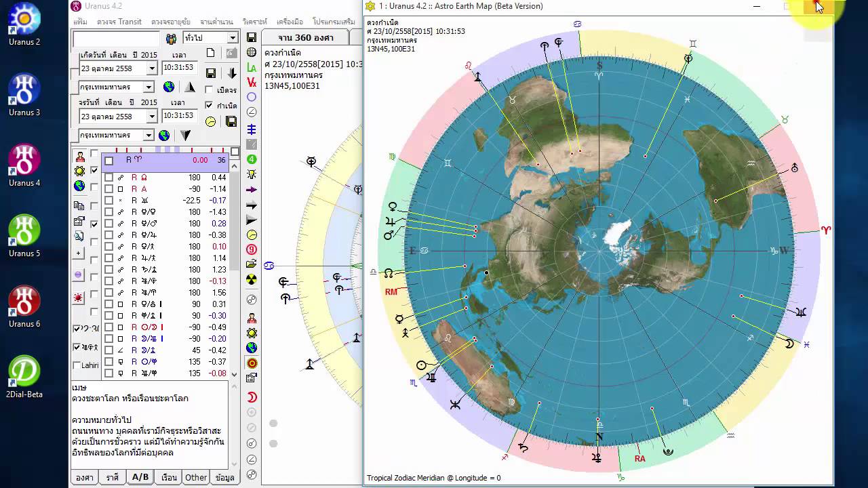Click the globe icon beside transit city
Image resolution: width=868 pixels, height=488 pixels.
(x=164, y=135)
